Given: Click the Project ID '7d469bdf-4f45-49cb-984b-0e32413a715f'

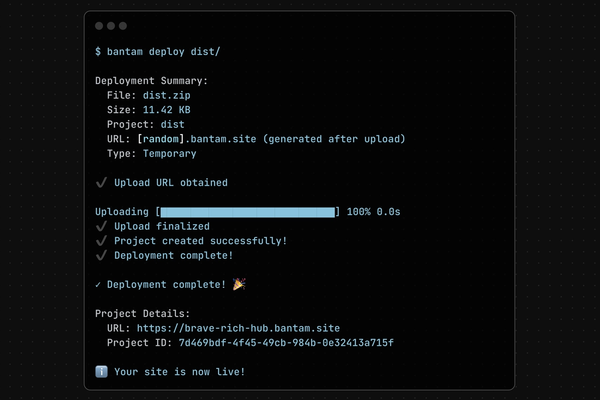Looking at the screenshot, I should pyautogui.click(x=286, y=343).
